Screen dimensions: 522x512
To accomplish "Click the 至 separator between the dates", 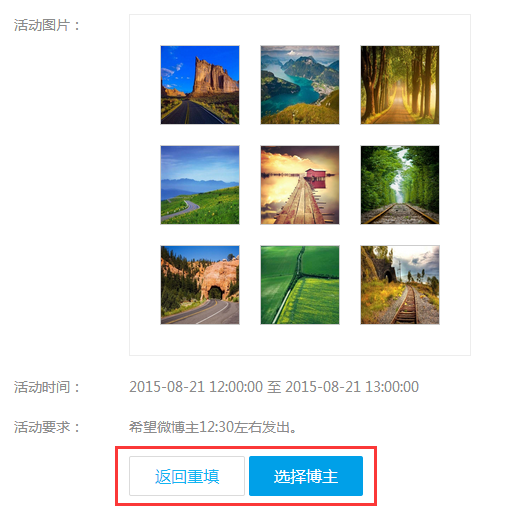I will pyautogui.click(x=274, y=387).
